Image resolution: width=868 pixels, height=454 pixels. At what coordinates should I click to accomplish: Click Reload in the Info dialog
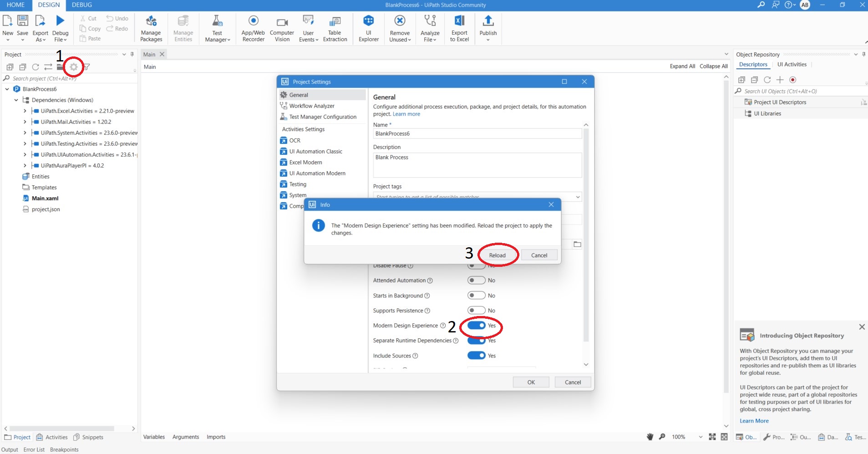tap(497, 255)
